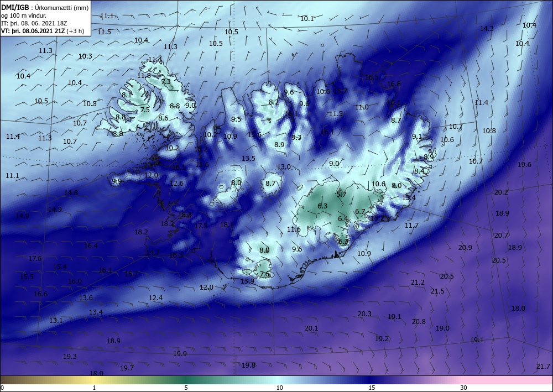Click the value 11.0 on the map

click(362, 107)
